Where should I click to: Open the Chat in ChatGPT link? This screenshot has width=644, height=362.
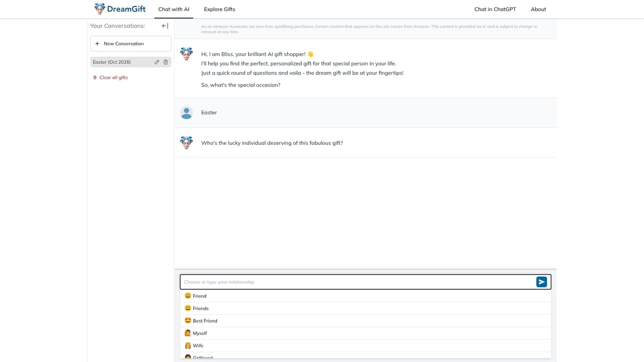(x=495, y=9)
